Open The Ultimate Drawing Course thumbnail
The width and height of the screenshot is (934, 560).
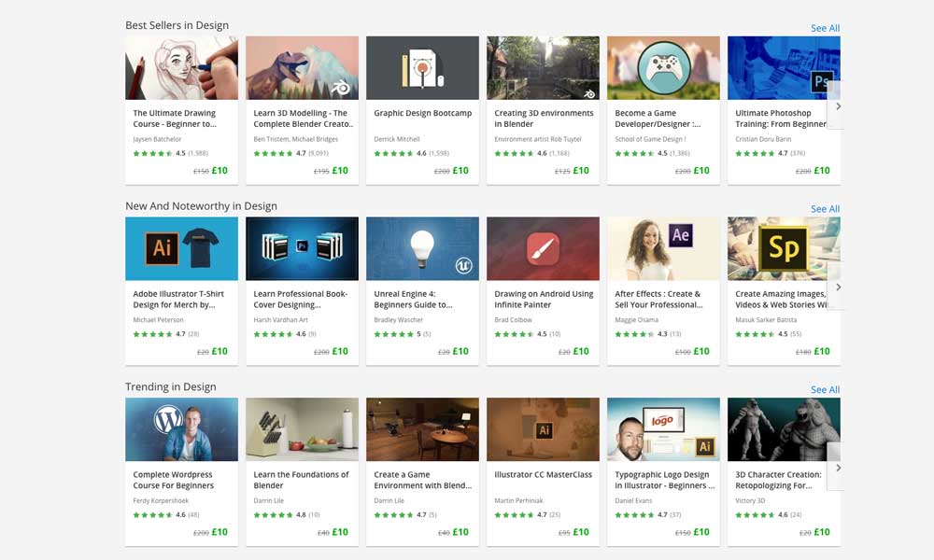[181, 68]
